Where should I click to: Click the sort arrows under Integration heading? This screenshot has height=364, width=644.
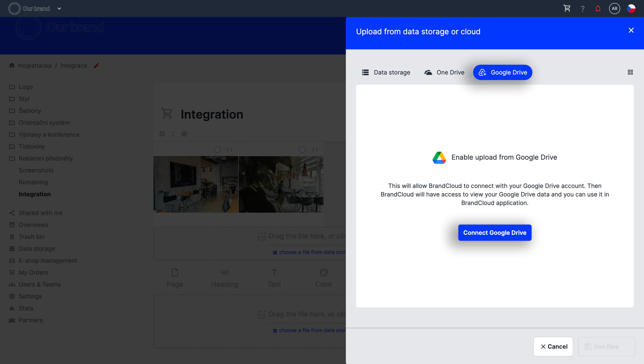(173, 134)
